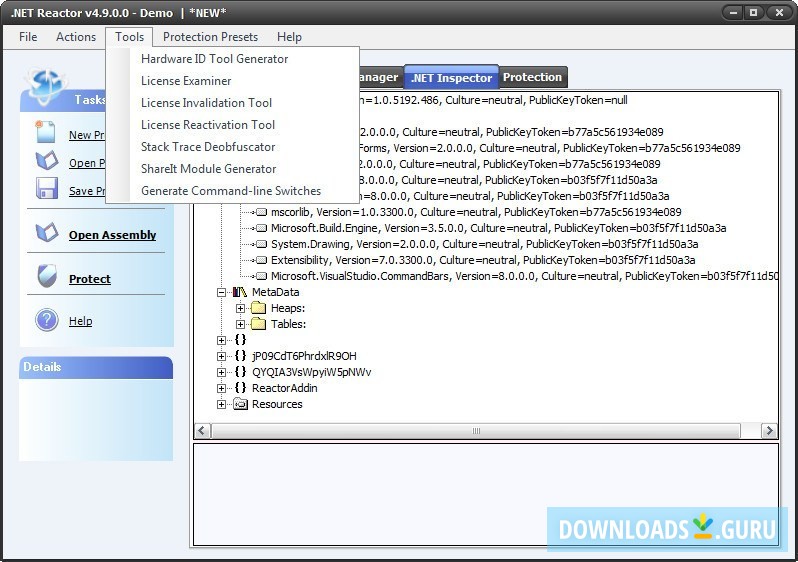This screenshot has height=562, width=798.
Task: Expand the ReactorAddin namespace node
Action: 221,388
